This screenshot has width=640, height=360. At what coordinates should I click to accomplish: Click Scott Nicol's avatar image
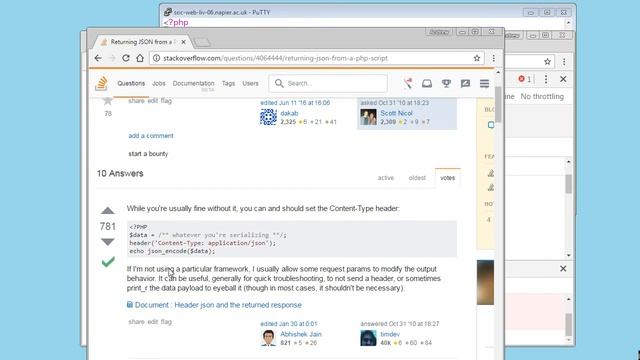click(368, 117)
